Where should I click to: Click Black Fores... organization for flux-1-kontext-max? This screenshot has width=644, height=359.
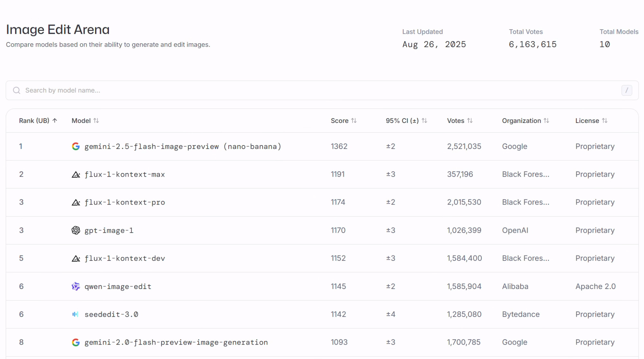(x=526, y=174)
